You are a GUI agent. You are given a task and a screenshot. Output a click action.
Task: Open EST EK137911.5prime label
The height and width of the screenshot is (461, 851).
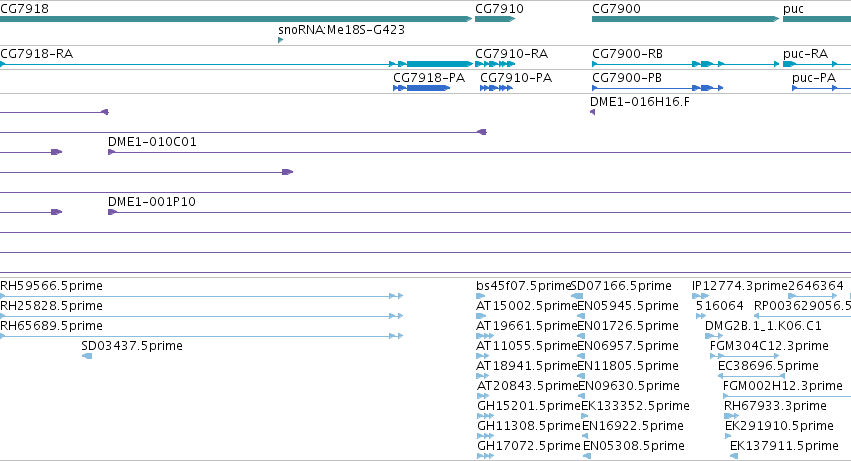click(x=784, y=446)
